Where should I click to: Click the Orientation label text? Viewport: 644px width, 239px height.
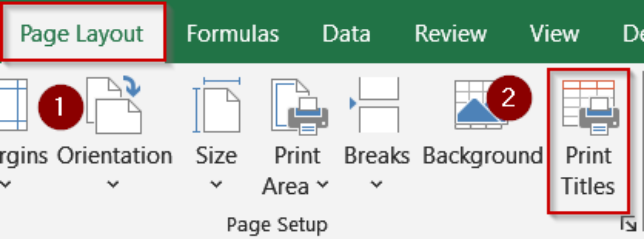click(115, 156)
